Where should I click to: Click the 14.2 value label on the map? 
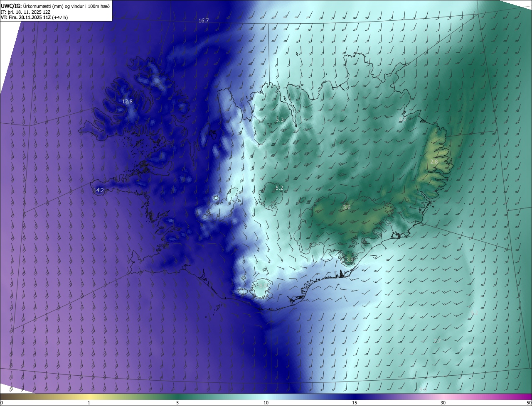[x=99, y=190]
